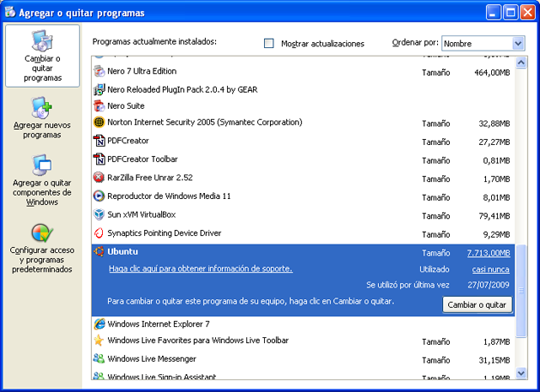Open the Ubuntu support information link
540x392 pixels.
201,269
